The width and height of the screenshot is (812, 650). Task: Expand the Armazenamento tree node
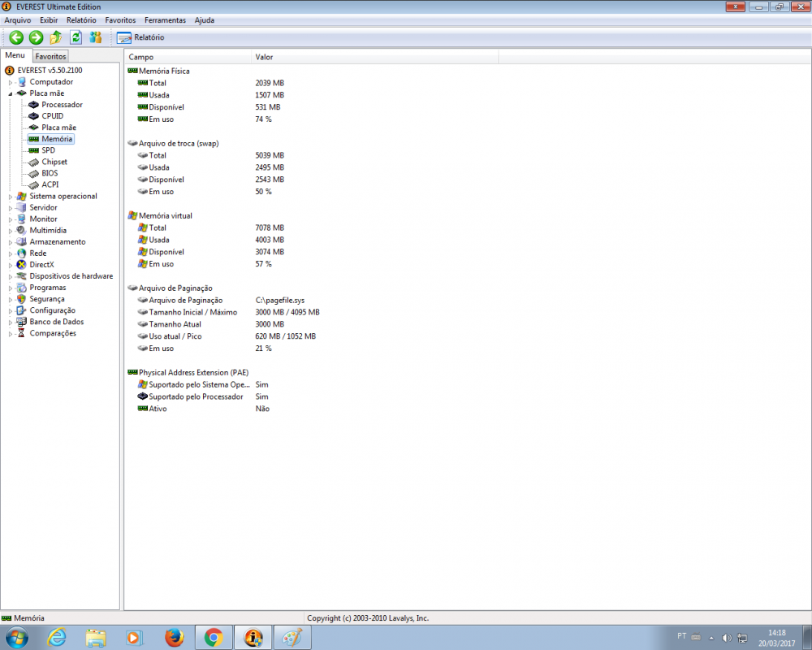11,242
